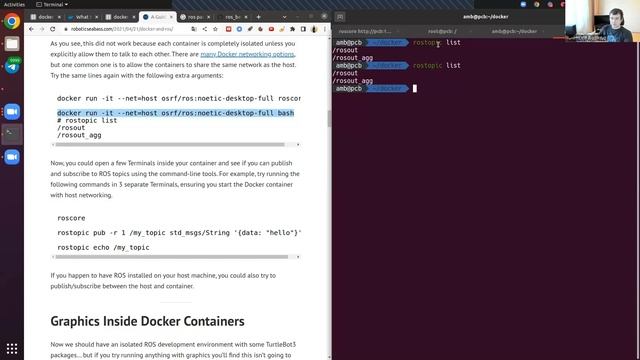Toggle Chrome side panel icon

303,29
